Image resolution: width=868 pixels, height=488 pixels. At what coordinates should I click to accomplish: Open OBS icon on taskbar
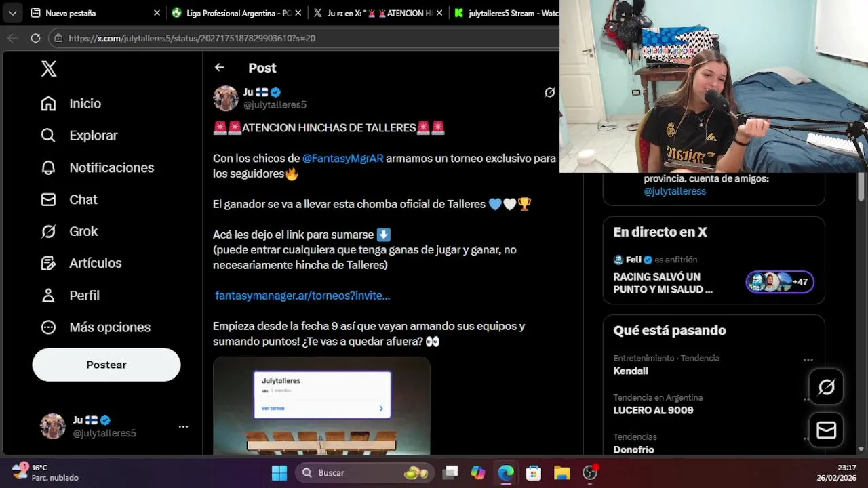pyautogui.click(x=590, y=473)
